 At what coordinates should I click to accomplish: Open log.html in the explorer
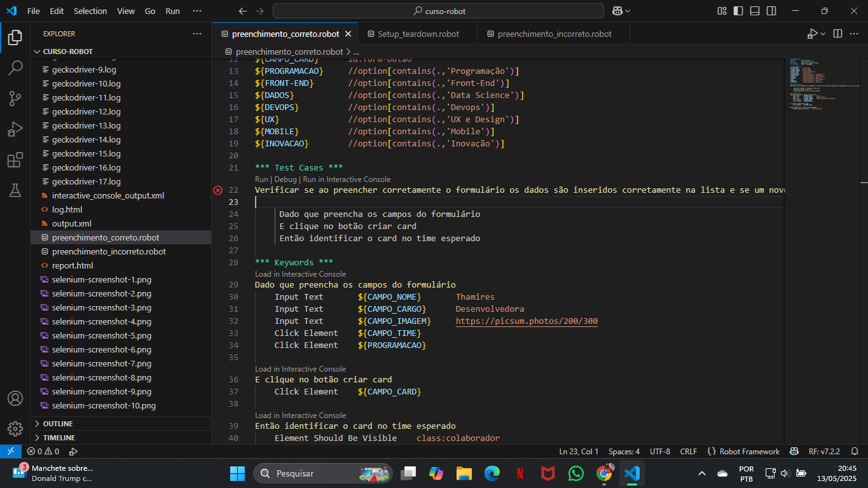click(67, 209)
